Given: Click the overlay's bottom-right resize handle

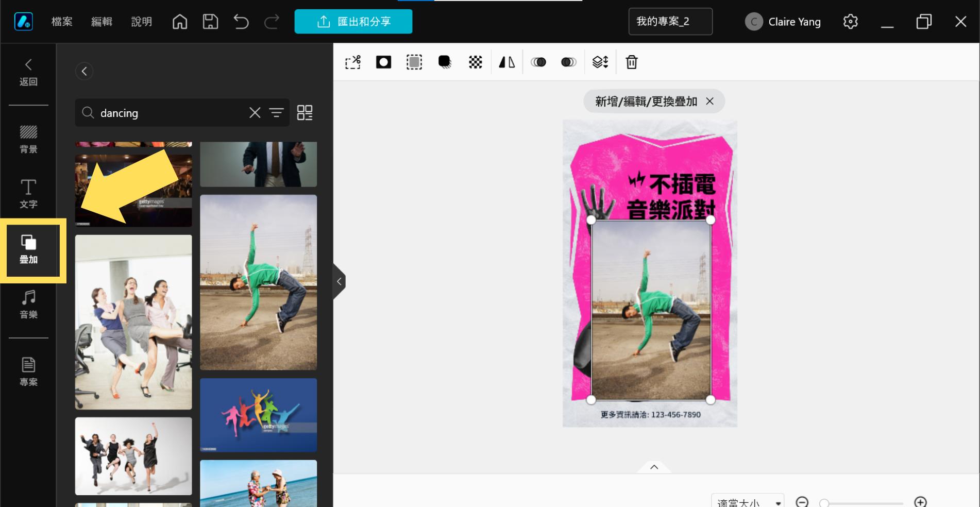Looking at the screenshot, I should (711, 400).
